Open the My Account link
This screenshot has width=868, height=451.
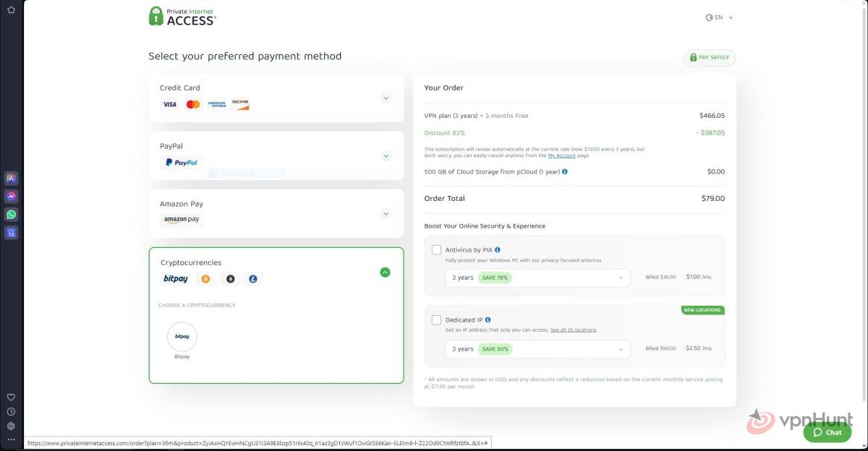point(561,155)
